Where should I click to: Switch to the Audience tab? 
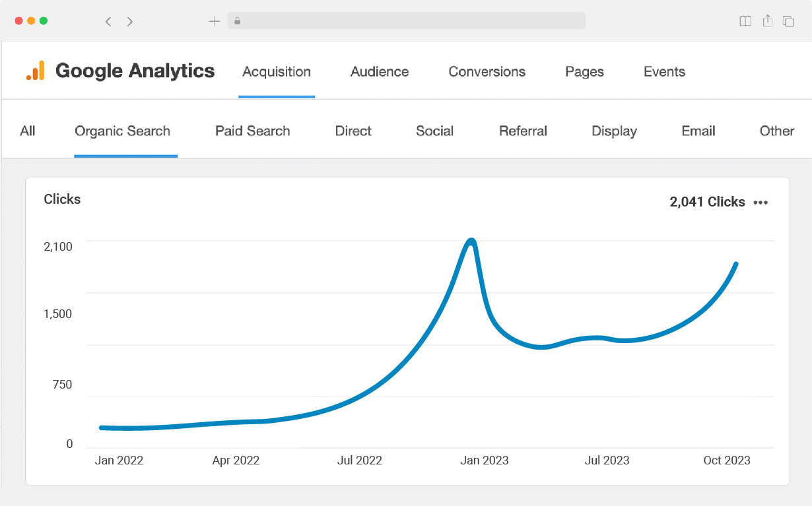point(380,72)
